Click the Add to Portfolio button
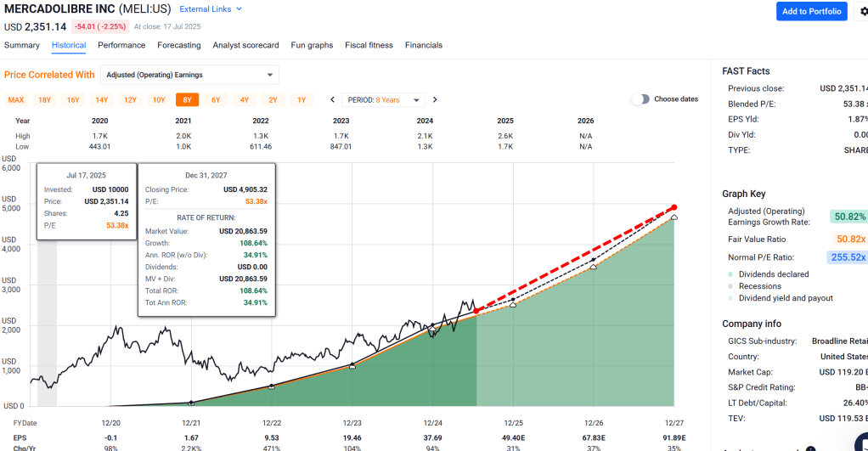This screenshot has width=868, height=451. 811,11
